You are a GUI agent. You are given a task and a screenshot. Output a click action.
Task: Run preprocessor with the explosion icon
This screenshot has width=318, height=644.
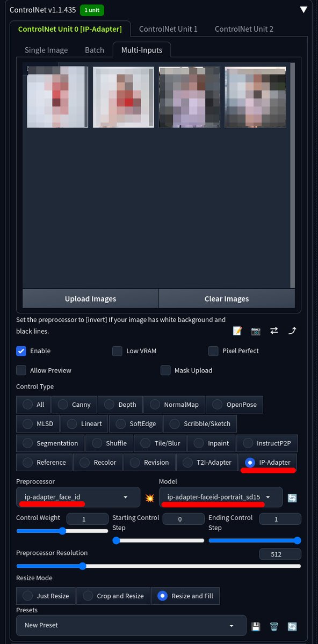coord(150,498)
